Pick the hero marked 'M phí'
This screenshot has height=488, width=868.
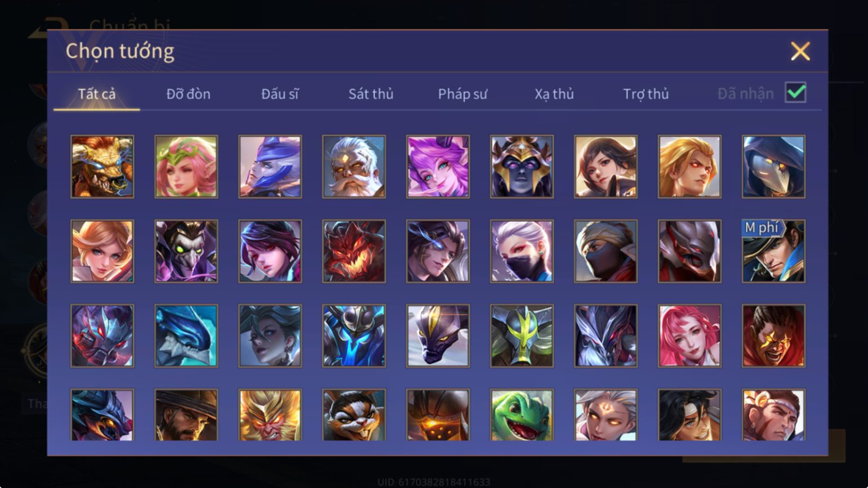click(773, 251)
